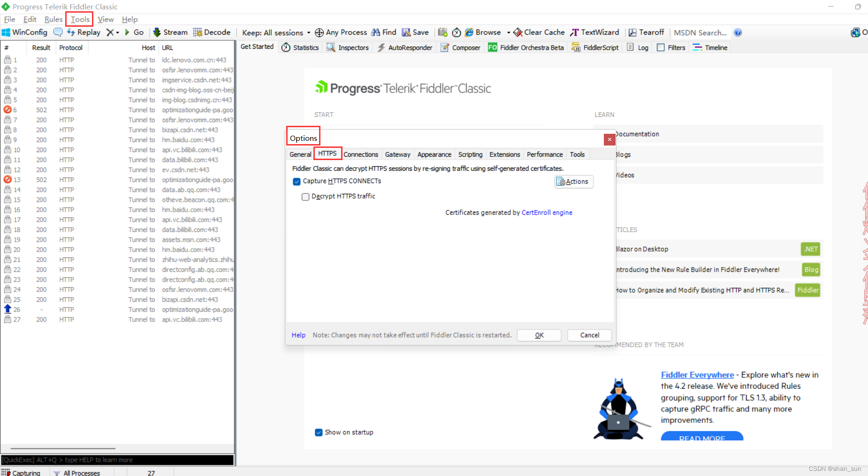This screenshot has width=868, height=476.
Task: Open the Fiddler Everywhere link
Action: point(697,375)
